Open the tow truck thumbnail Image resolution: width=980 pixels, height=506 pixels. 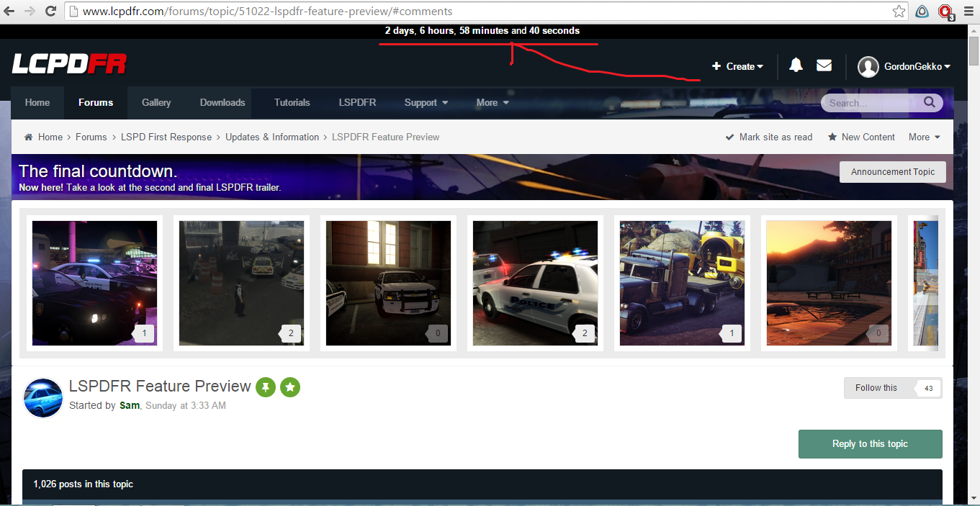(683, 283)
